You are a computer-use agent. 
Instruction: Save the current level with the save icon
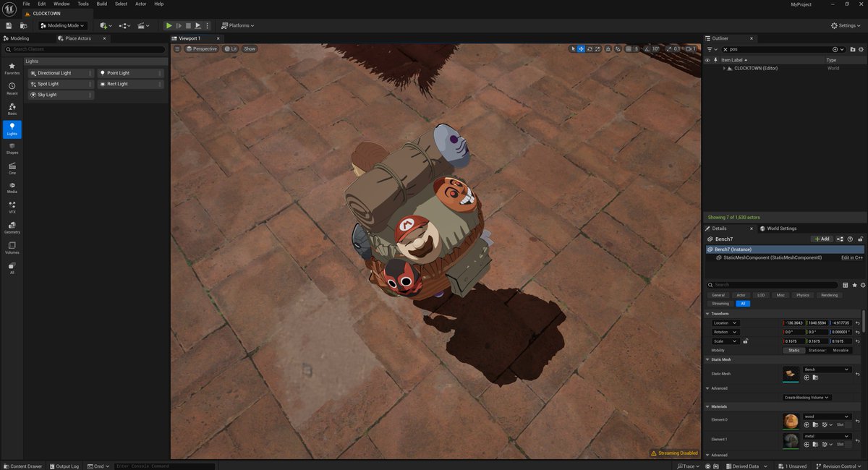click(x=9, y=25)
